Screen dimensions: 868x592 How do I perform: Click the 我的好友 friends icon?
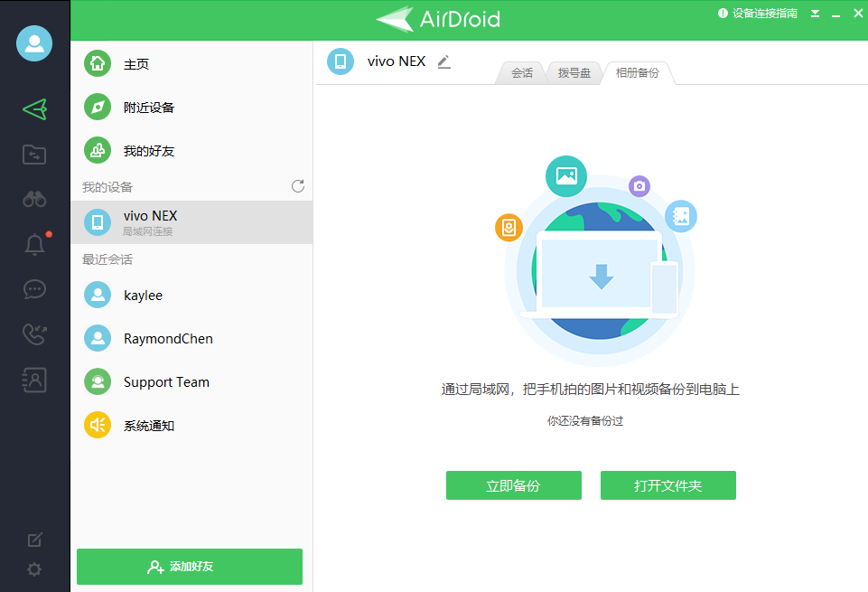(x=98, y=151)
